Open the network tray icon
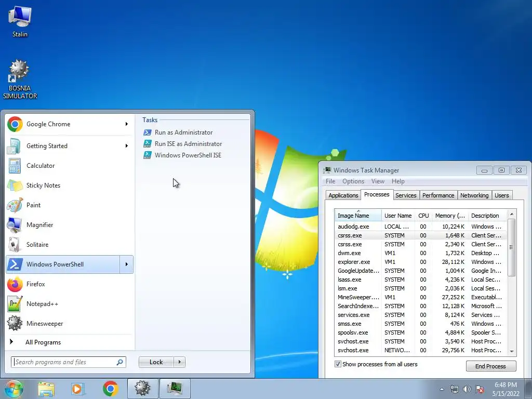 coord(454,389)
